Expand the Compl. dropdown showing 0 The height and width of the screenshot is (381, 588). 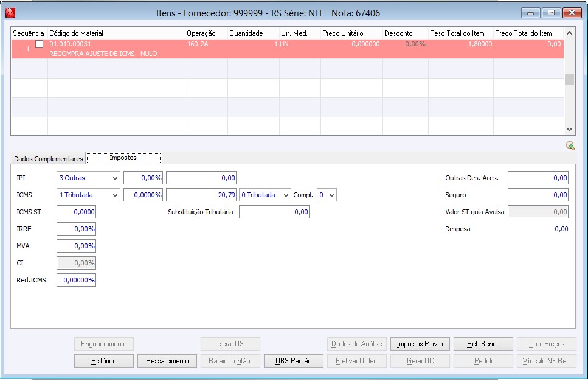click(x=327, y=195)
